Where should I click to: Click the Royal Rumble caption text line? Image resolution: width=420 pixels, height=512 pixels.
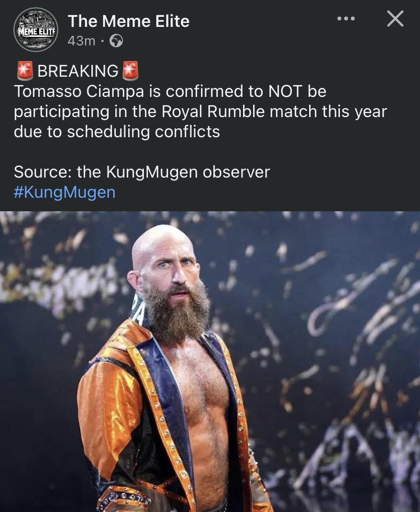click(200, 111)
